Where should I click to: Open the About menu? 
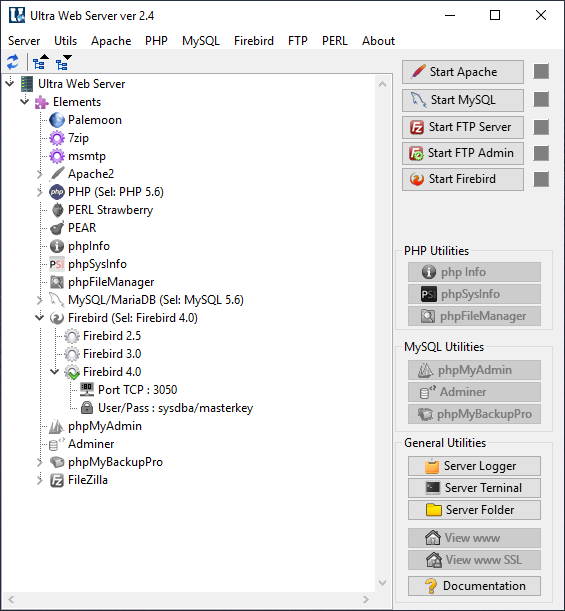[x=378, y=41]
